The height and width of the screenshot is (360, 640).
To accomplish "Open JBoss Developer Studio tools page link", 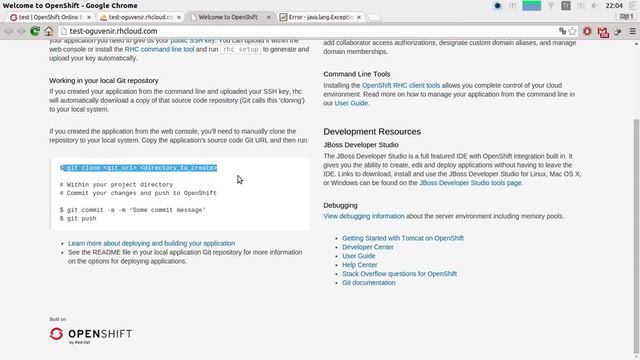I will (470, 183).
